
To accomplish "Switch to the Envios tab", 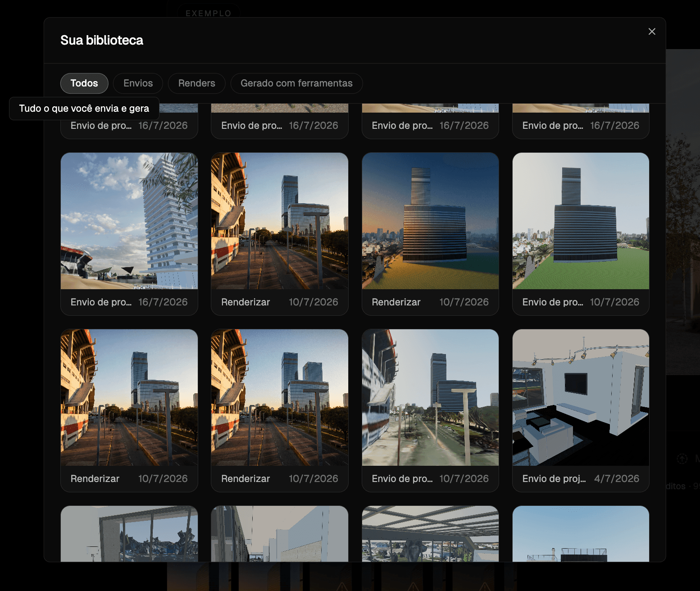I will coord(138,83).
